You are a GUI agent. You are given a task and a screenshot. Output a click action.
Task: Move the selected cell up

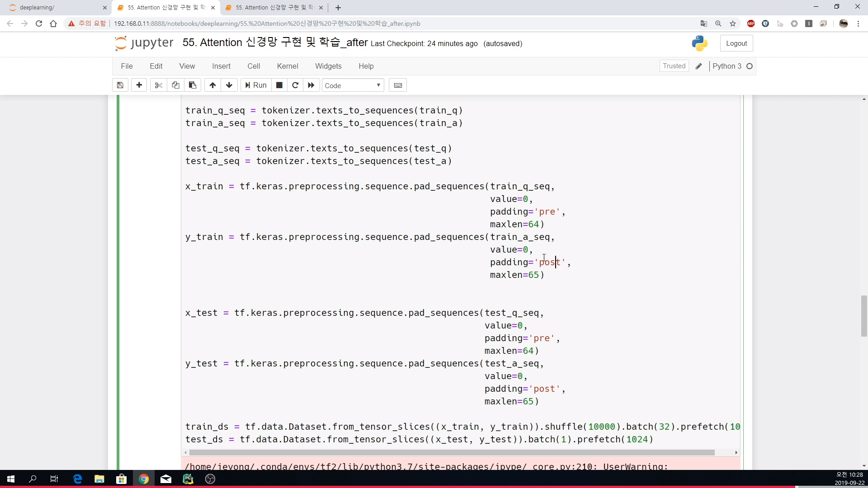(x=212, y=85)
